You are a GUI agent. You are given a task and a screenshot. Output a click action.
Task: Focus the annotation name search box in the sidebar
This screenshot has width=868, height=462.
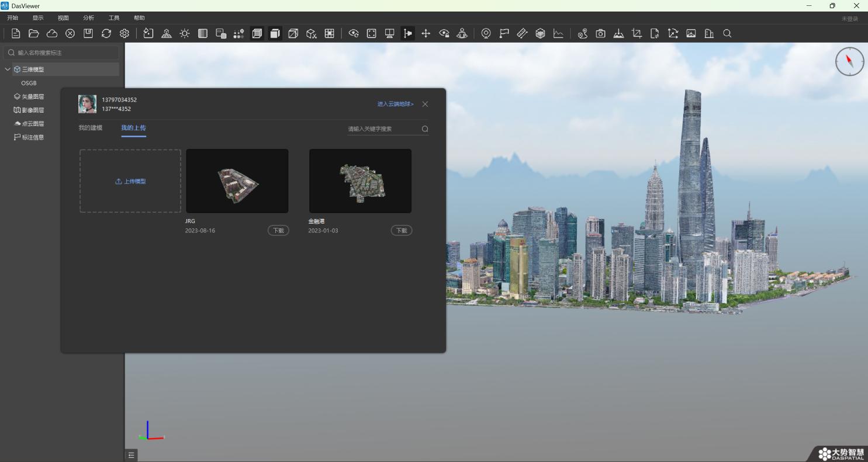(x=61, y=53)
